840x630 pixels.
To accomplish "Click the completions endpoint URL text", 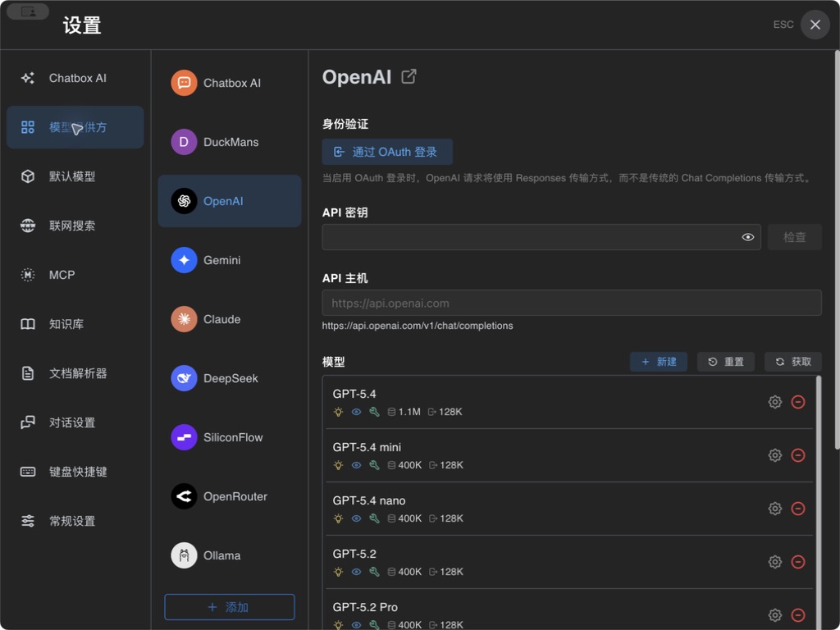I will [x=418, y=326].
